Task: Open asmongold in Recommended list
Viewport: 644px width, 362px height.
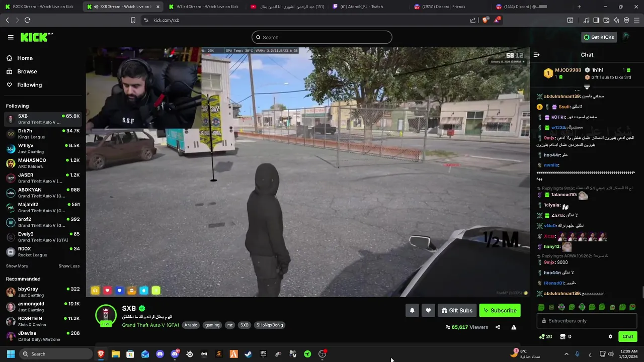Action: tap(43, 307)
